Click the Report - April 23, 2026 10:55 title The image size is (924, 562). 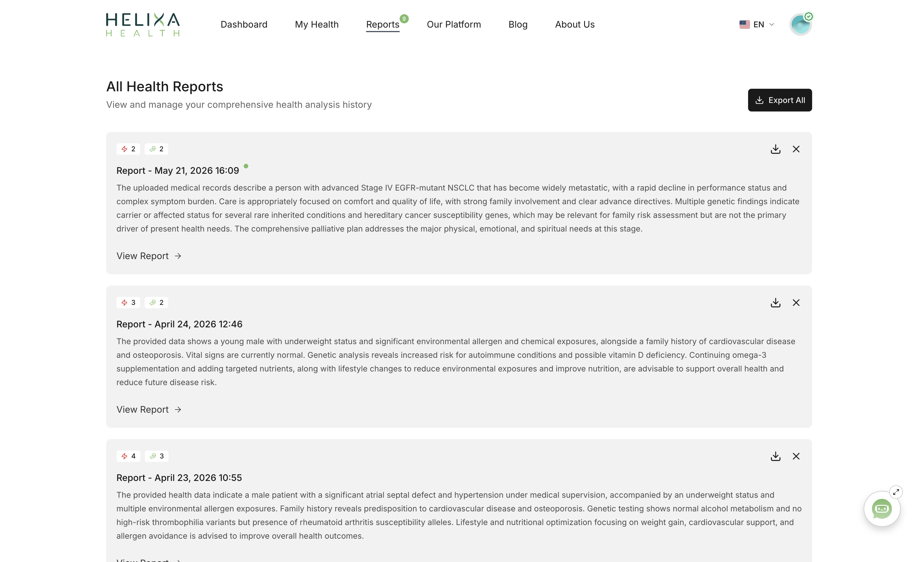point(179,478)
